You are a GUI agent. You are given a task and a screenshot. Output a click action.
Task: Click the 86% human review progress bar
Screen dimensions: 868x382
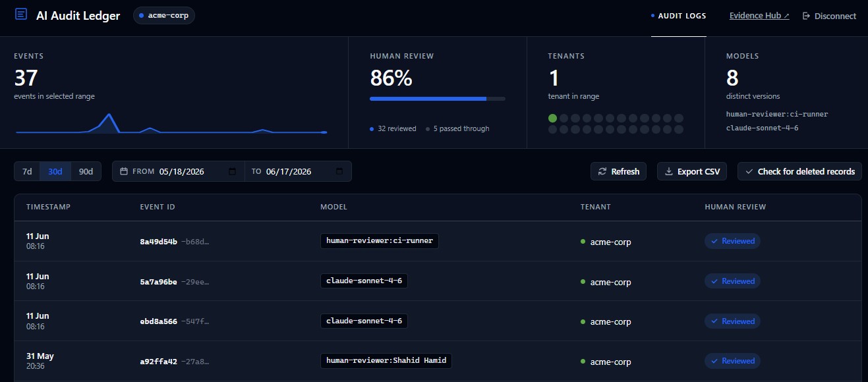(438, 99)
